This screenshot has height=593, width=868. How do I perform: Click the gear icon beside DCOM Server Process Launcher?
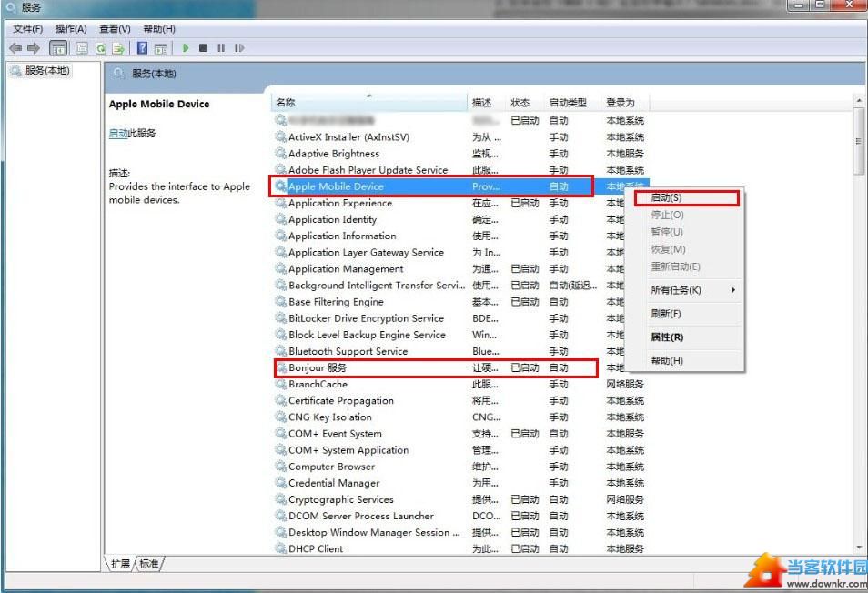[x=280, y=516]
